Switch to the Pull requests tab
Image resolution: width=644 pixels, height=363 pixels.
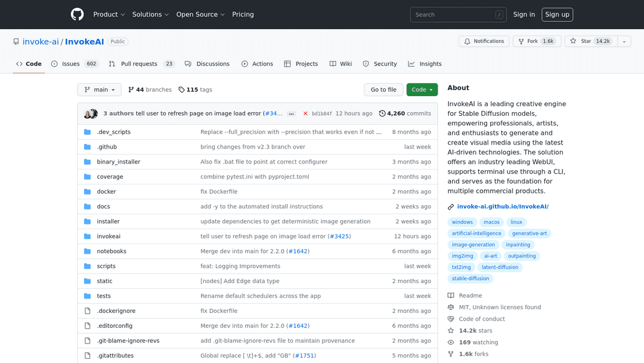(142, 64)
